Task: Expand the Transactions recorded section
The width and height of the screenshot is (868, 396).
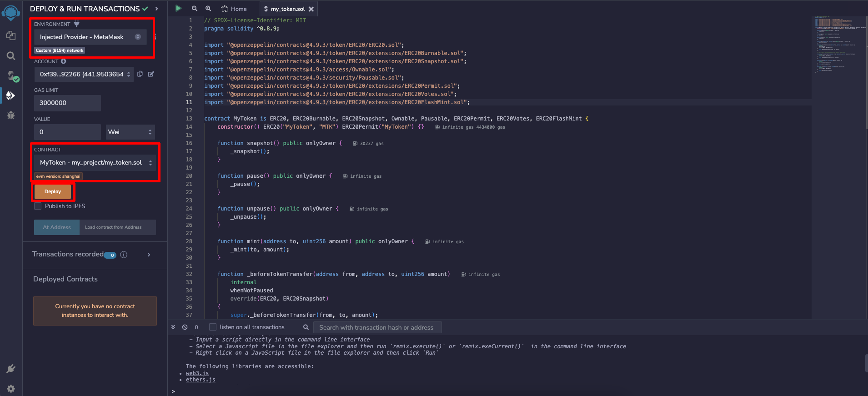Action: pos(149,255)
